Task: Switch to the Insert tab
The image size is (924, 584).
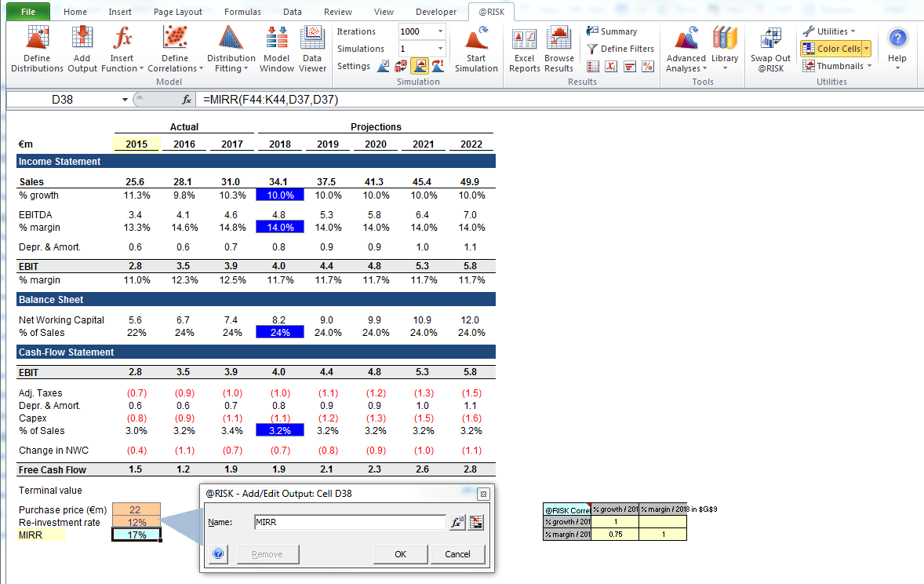Action: pos(120,12)
